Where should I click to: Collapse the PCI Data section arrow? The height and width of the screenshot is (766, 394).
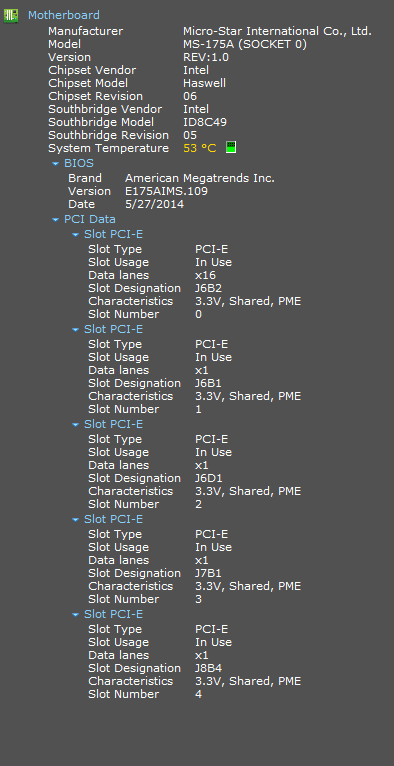click(56, 220)
